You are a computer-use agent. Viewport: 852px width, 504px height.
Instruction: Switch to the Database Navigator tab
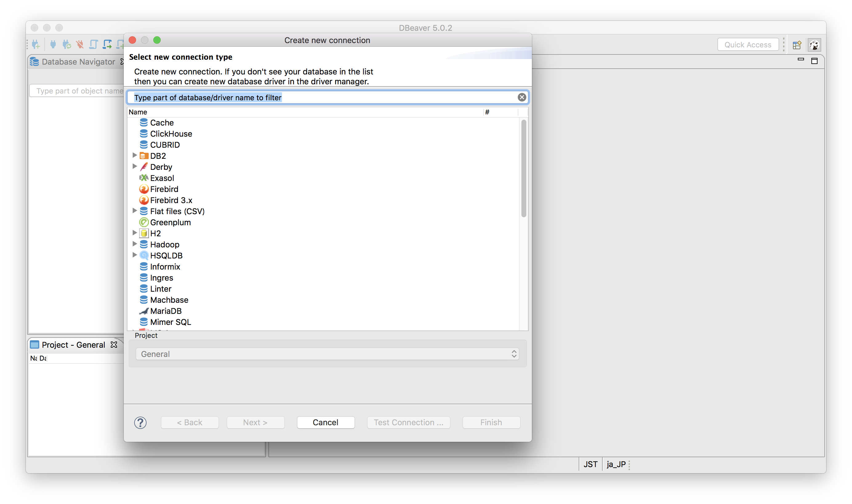pyautogui.click(x=78, y=62)
